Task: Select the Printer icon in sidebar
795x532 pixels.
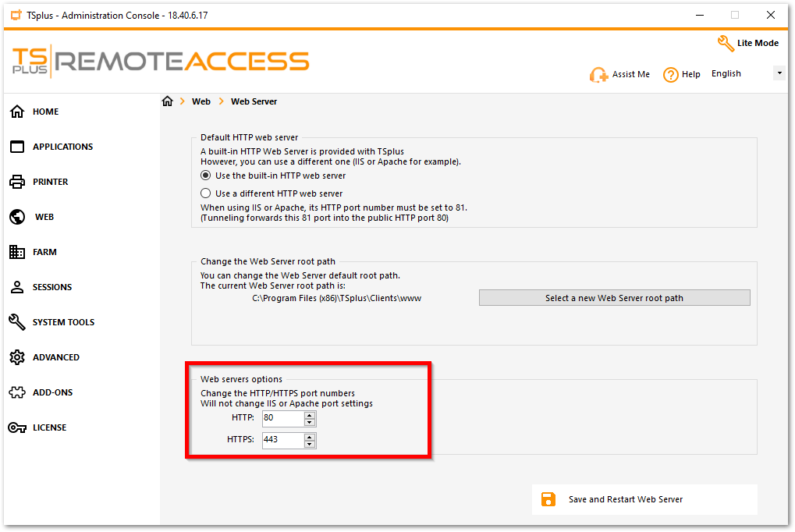Action: click(x=17, y=182)
